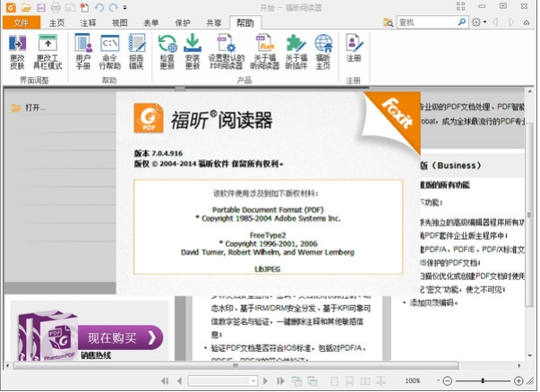The height and width of the screenshot is (392, 540).
Task: Click the undo arrow in title bar
Action: coord(99,7)
